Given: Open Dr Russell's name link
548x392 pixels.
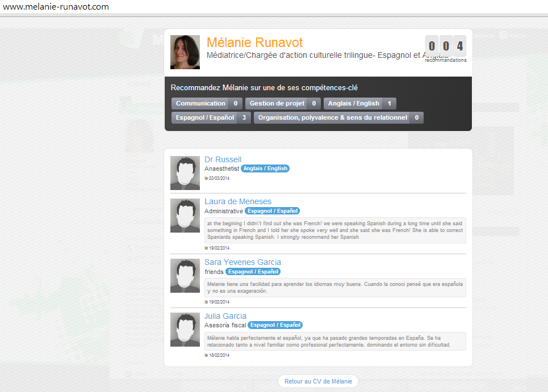Looking at the screenshot, I should [x=223, y=159].
